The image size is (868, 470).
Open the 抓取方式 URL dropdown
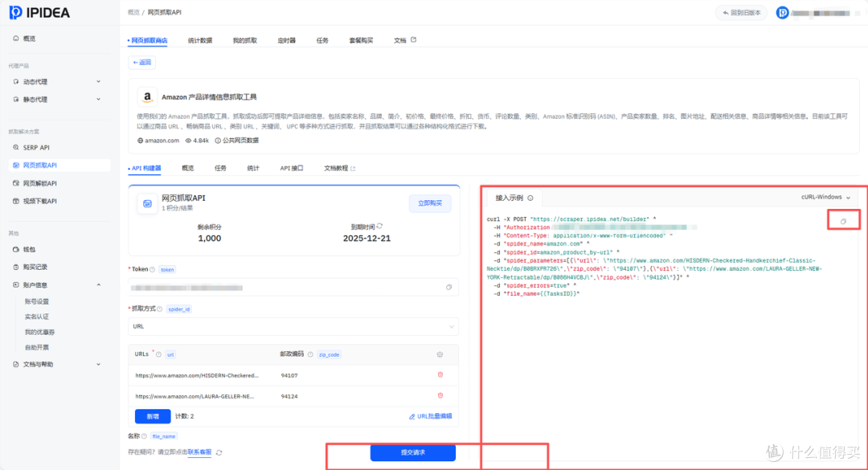point(293,327)
